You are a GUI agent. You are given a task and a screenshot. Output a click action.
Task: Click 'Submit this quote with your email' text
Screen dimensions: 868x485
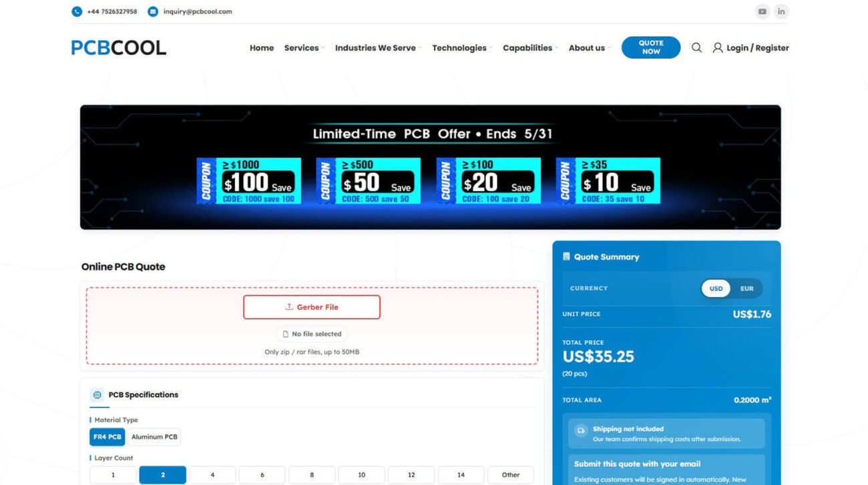(637, 464)
